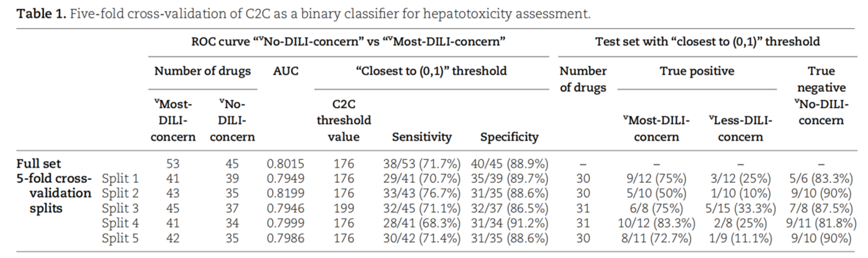Click the true negative cell "7/8 (87.5%)"

(x=821, y=209)
